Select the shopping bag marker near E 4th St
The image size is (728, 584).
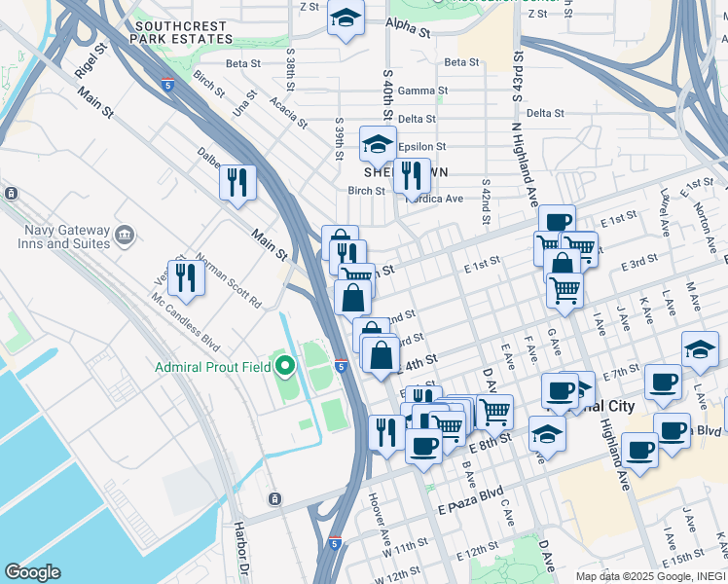coord(382,356)
